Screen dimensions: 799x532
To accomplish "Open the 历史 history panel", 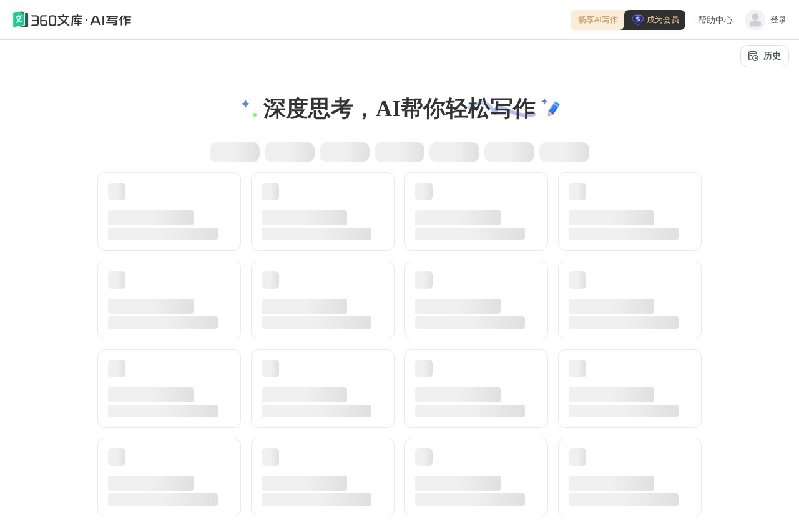I will [772, 56].
